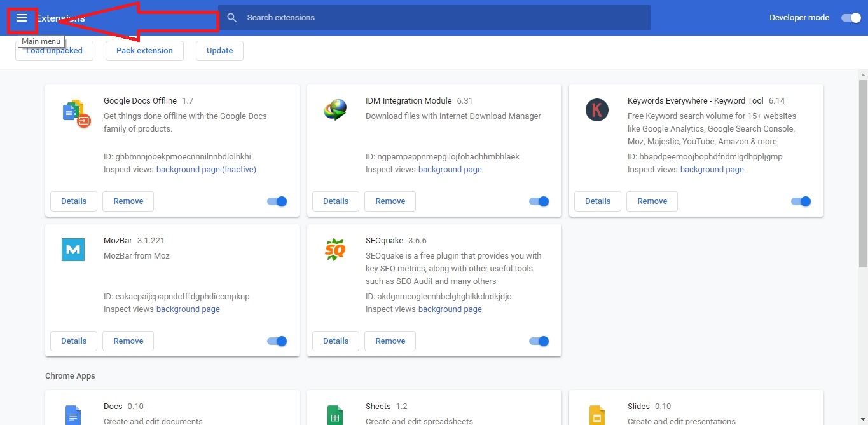This screenshot has height=425, width=868.
Task: Turn off the SEOquake extension
Action: [x=539, y=341]
